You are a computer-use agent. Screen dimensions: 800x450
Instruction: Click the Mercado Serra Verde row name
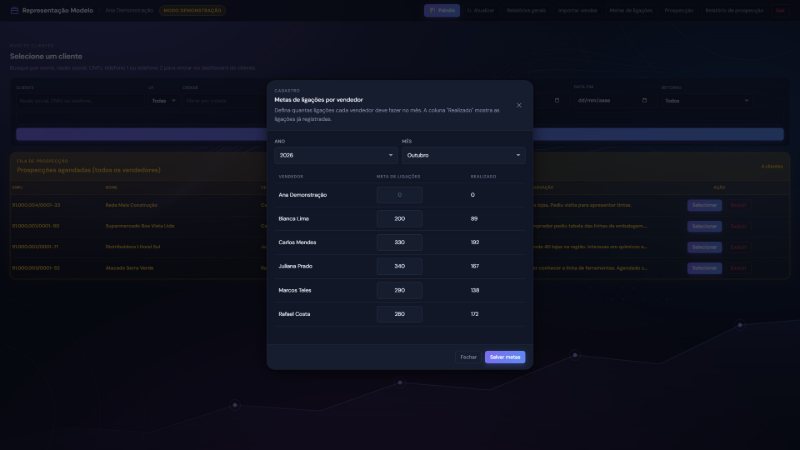pyautogui.click(x=129, y=268)
